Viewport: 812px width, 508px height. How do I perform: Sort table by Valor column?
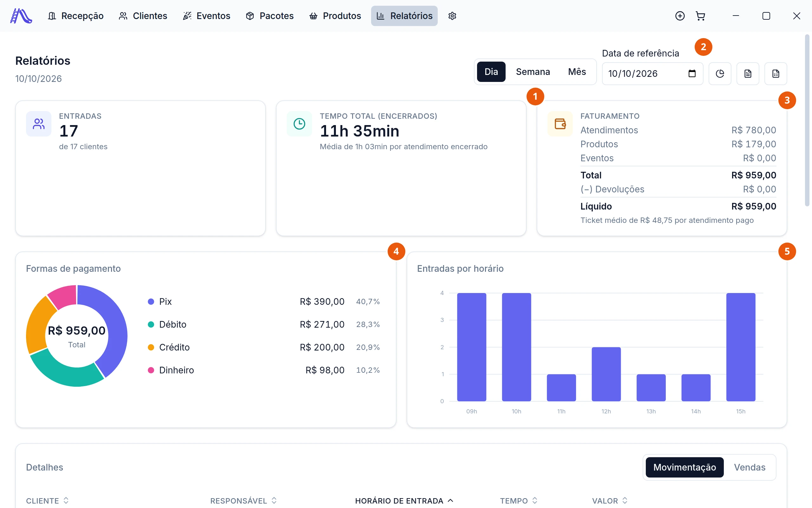click(610, 501)
